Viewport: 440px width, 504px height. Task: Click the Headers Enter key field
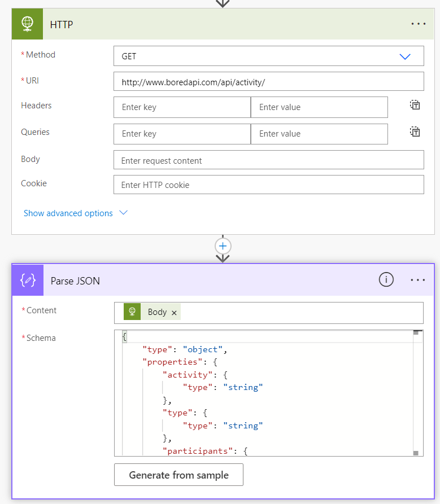(x=182, y=107)
